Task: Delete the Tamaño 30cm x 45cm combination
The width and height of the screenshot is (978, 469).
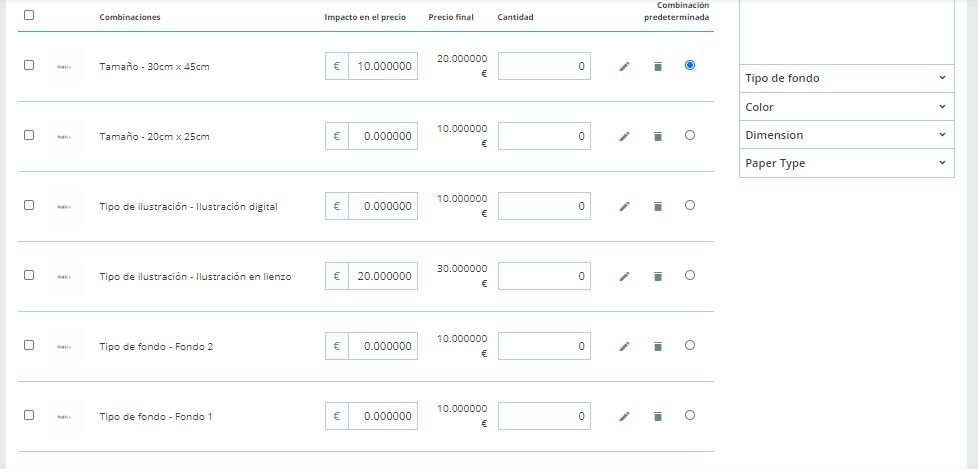Action: [658, 66]
